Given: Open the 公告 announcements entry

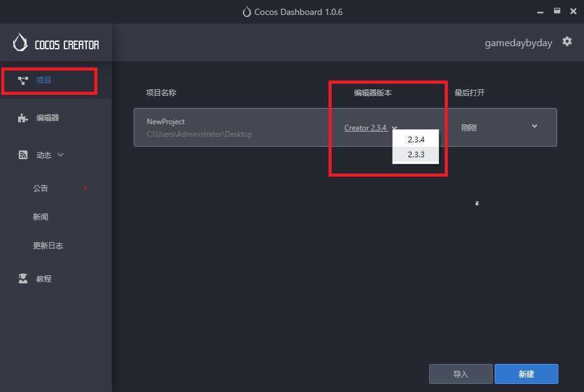Looking at the screenshot, I should [40, 189].
